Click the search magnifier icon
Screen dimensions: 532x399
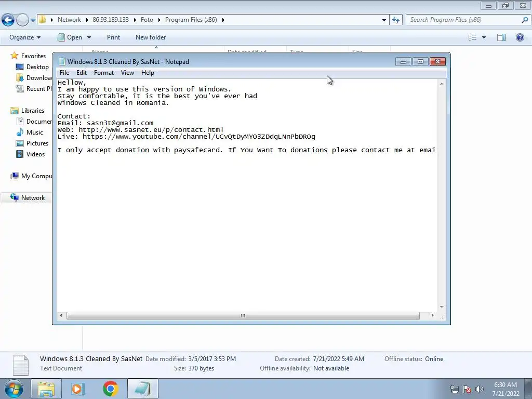click(x=525, y=20)
